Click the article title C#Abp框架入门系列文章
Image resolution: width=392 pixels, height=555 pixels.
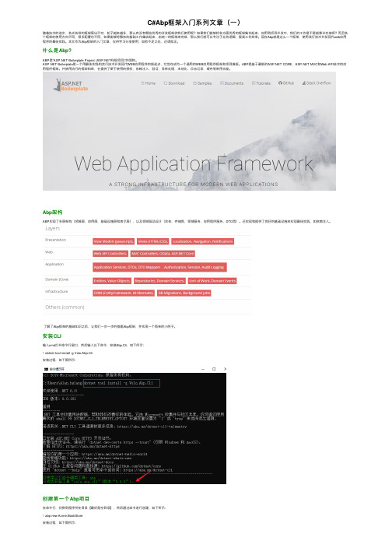click(x=194, y=23)
